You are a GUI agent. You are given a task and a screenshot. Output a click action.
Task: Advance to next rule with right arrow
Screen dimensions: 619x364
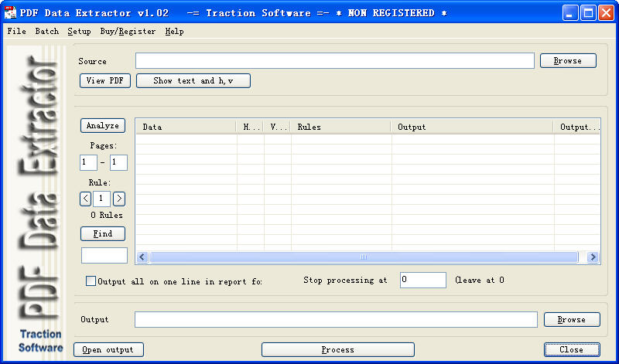tap(118, 199)
